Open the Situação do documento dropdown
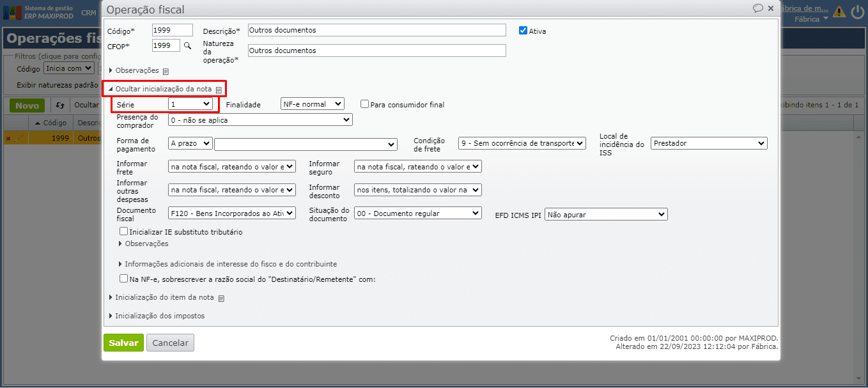The width and height of the screenshot is (868, 388). (x=417, y=213)
